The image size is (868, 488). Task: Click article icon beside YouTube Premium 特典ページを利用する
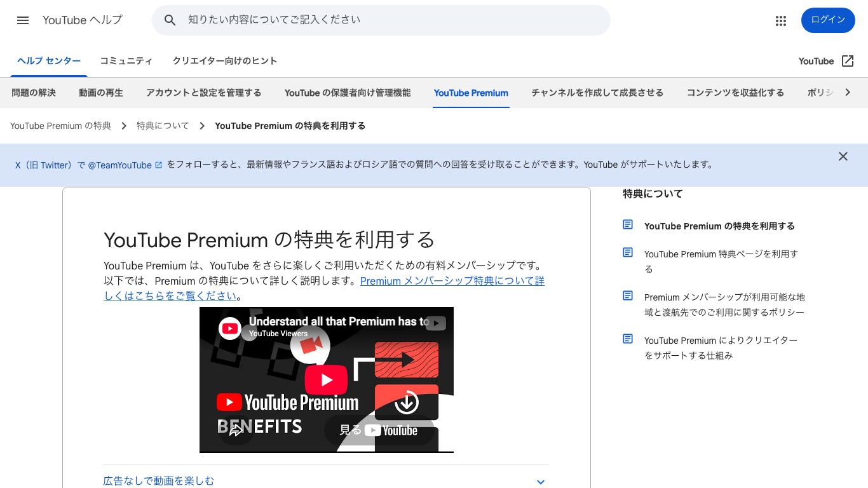(x=628, y=252)
